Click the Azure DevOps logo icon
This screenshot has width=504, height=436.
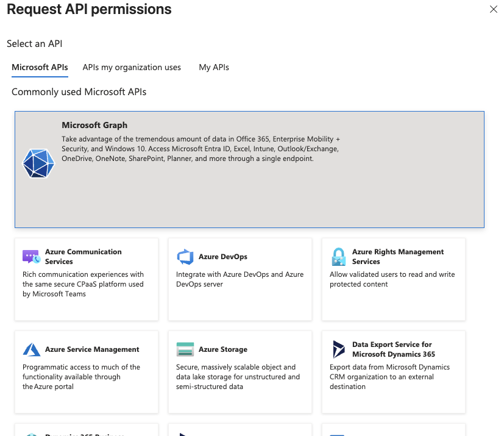point(185,257)
